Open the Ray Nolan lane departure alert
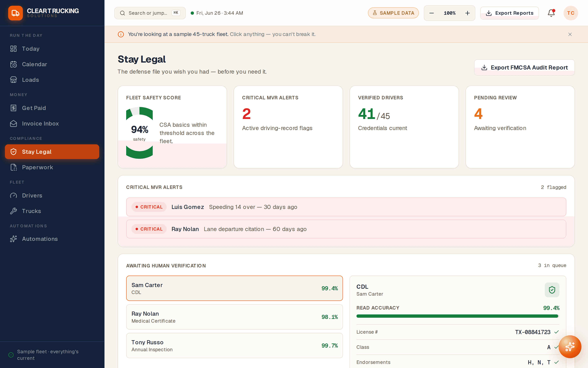Viewport: 588px width, 368px height. pos(346,229)
